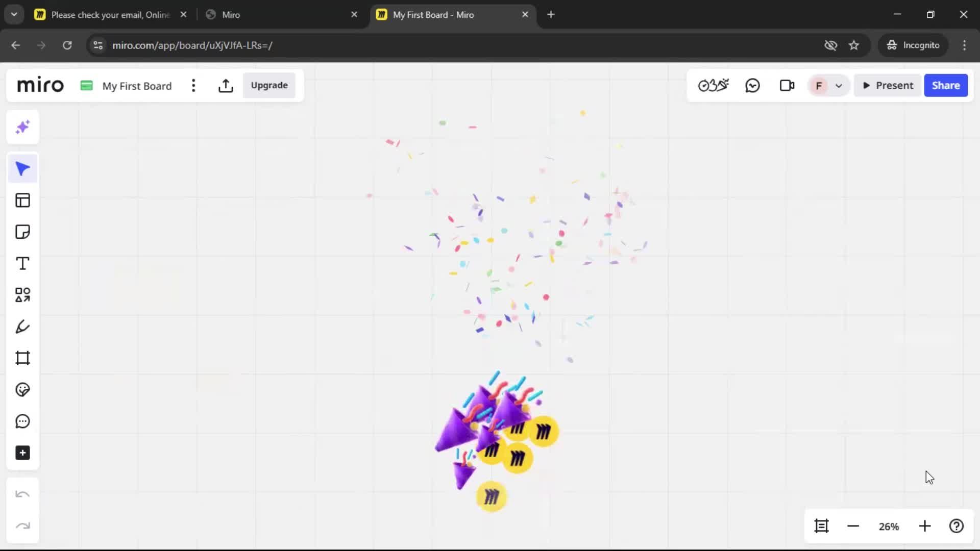Zoom out with minus button
Screen dimensions: 980x551
pos(853,526)
